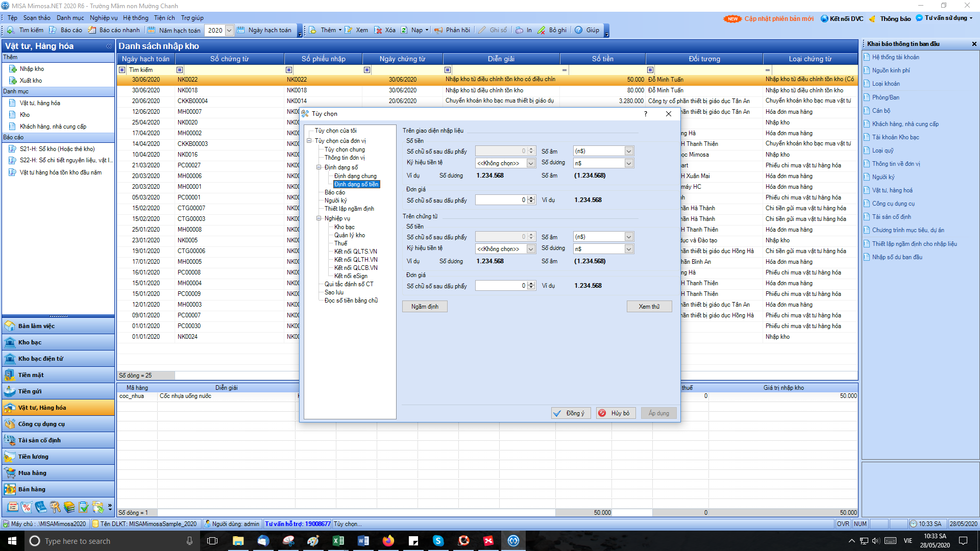The image size is (980, 551).
Task: Click the clipboard checkmark icon in bottom strip
Action: [x=84, y=507]
